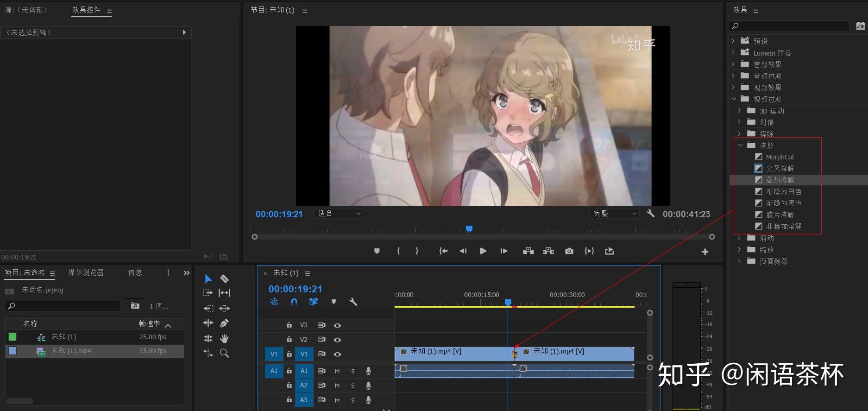The width and height of the screenshot is (868, 411).
Task: Select the Track Select Forward tool
Action: tap(208, 293)
